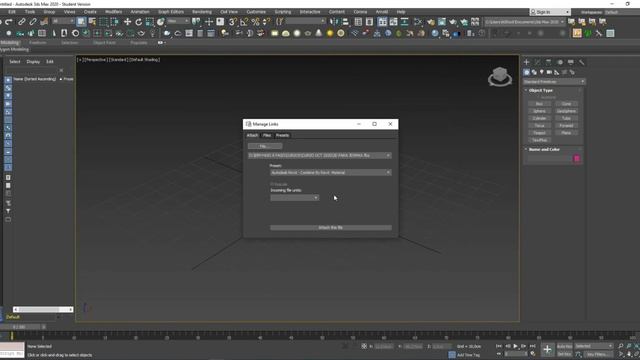Activate the Select Object tool
The width and height of the screenshot is (640, 360).
81,22
